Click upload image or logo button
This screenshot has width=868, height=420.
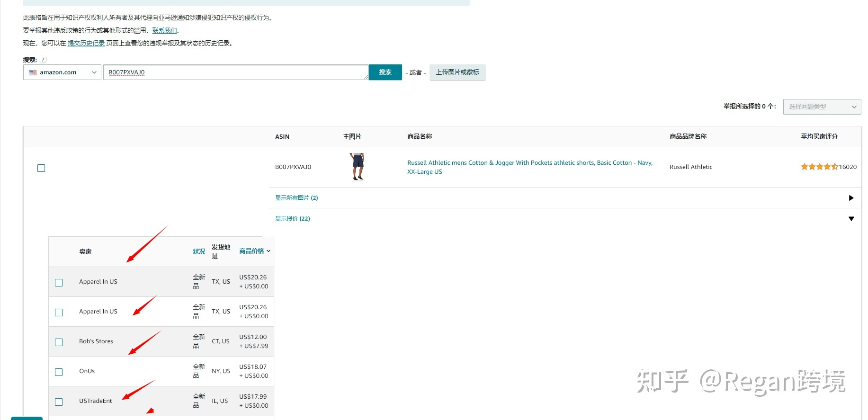tap(457, 72)
